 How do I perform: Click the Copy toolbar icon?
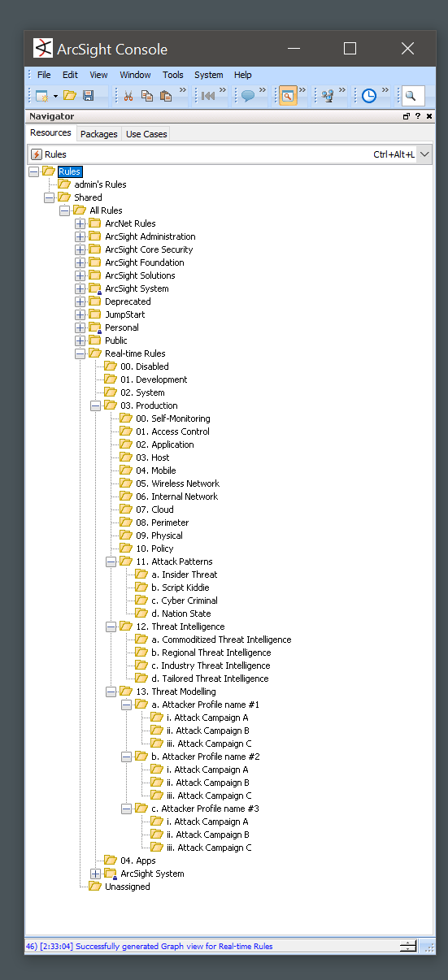[x=147, y=96]
